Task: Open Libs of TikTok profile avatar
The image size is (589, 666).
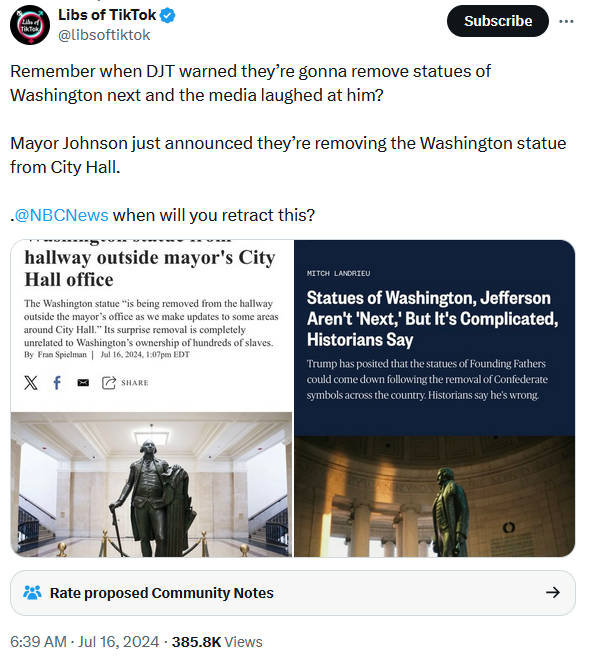Action: 30,25
